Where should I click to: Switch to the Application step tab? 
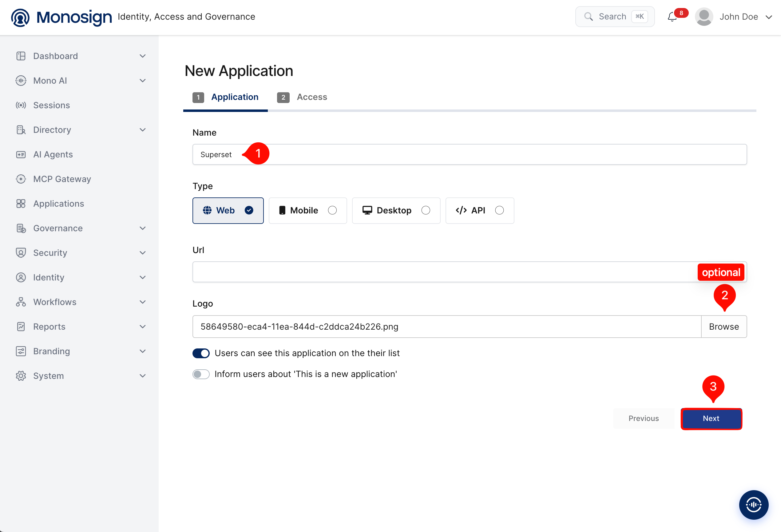pyautogui.click(x=225, y=97)
